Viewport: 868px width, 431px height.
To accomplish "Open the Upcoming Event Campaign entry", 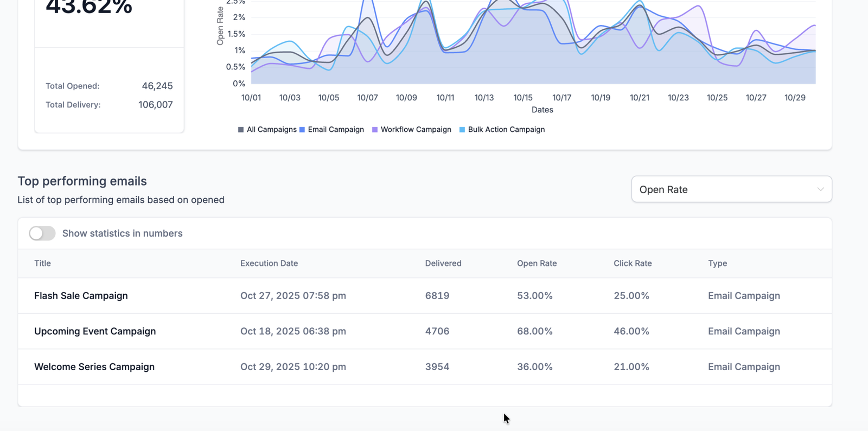I will pyautogui.click(x=95, y=331).
